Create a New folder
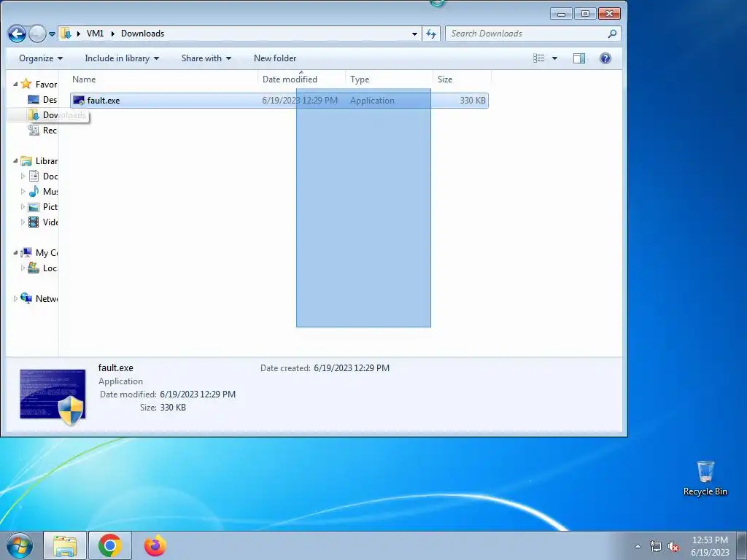 [275, 58]
